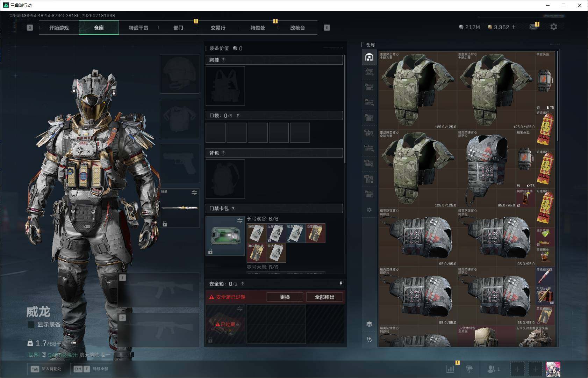The width and height of the screenshot is (588, 378).
Task: Open the 开始游戏 tab
Action: (59, 28)
